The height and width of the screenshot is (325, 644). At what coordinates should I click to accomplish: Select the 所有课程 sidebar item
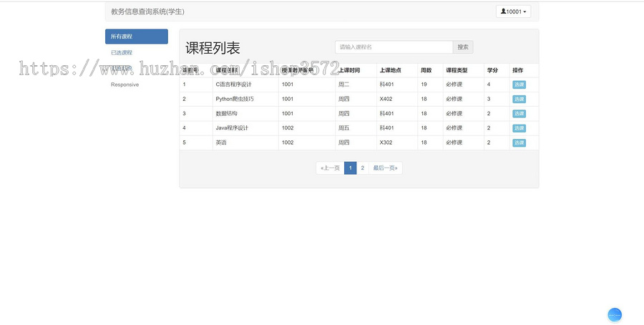137,37
